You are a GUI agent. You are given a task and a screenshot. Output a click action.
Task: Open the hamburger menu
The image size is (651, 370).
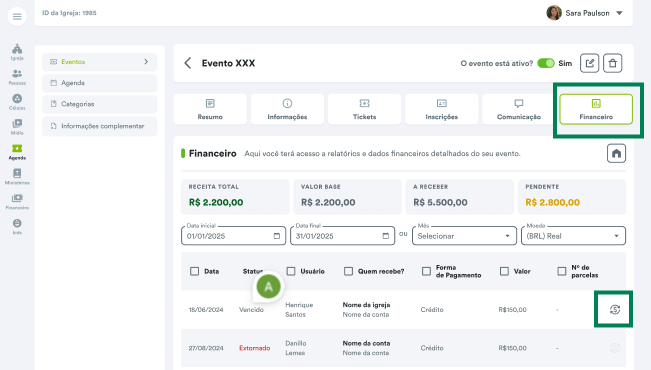(17, 17)
